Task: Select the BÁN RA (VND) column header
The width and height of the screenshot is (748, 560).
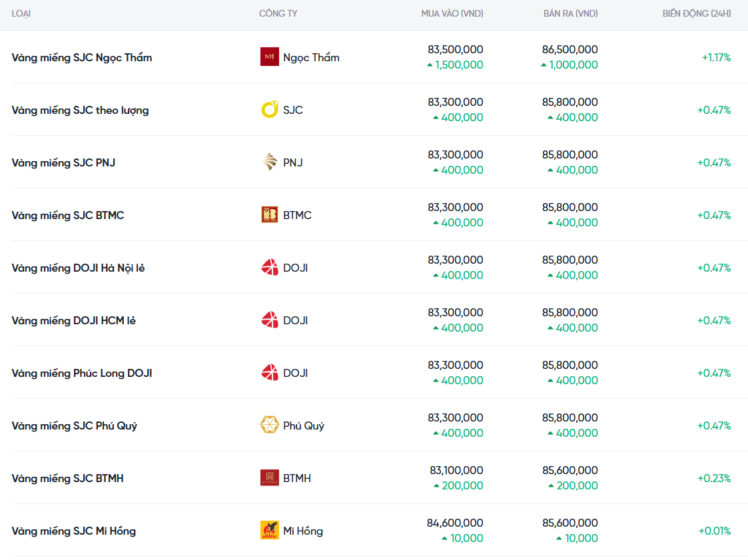Action: pyautogui.click(x=571, y=14)
